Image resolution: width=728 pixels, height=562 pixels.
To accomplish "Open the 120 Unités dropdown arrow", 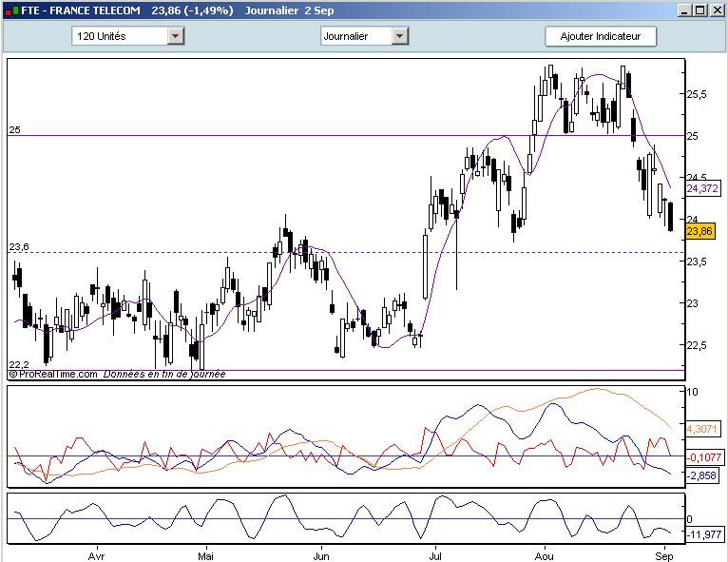I will tap(176, 36).
